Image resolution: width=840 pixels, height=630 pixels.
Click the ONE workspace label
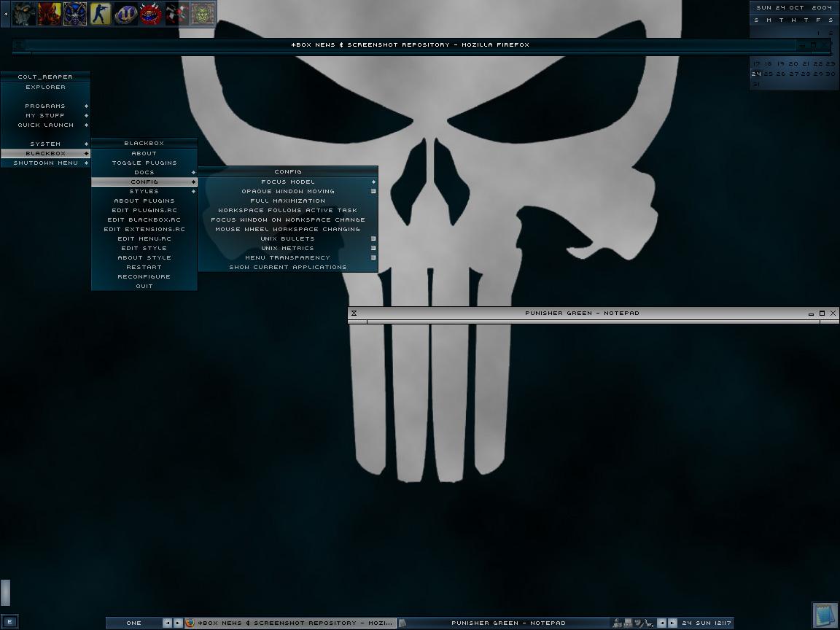pyautogui.click(x=134, y=623)
